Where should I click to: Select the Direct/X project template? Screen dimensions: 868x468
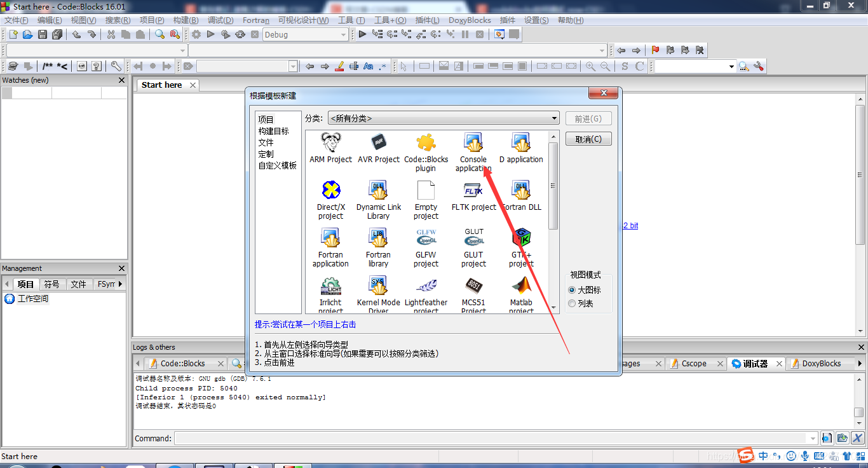[x=330, y=200]
